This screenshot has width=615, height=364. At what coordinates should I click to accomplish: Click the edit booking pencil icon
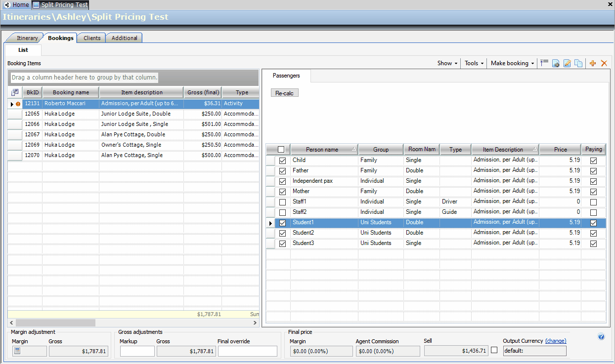pos(567,63)
